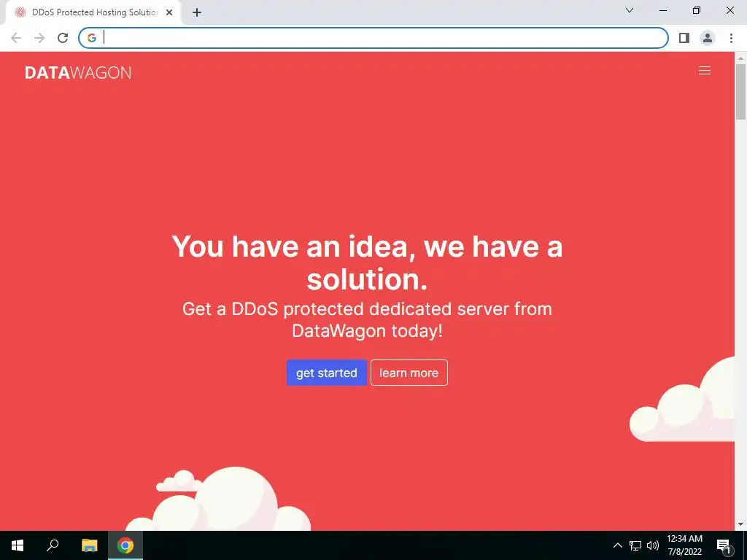Select the DDoS Protected Hosting Solutions tab
Viewport: 747px width, 560px height.
coord(93,12)
